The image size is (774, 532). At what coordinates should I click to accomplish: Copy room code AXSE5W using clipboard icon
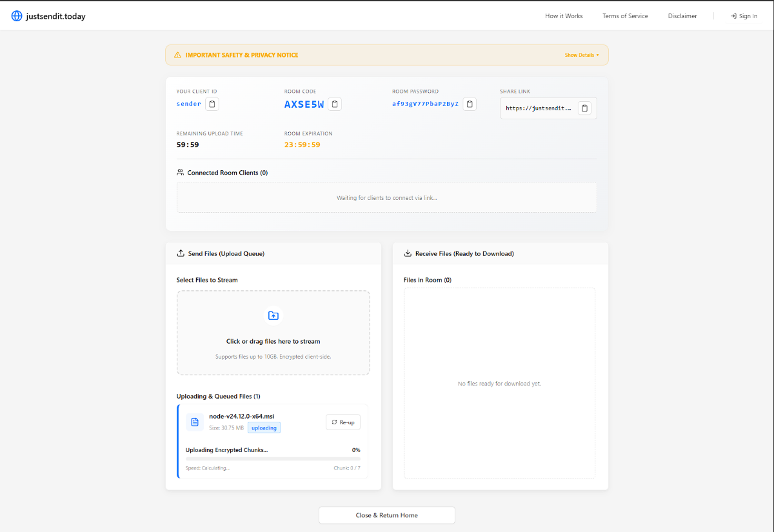click(335, 104)
